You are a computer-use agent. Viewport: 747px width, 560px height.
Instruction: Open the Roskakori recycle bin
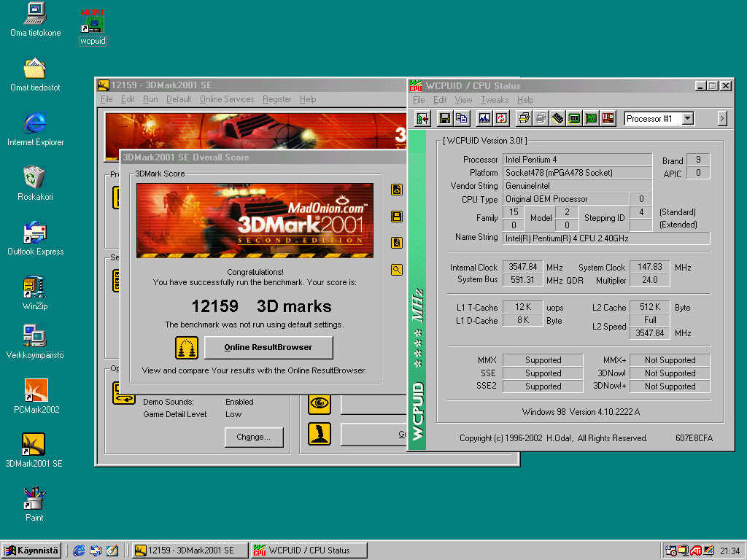point(35,183)
